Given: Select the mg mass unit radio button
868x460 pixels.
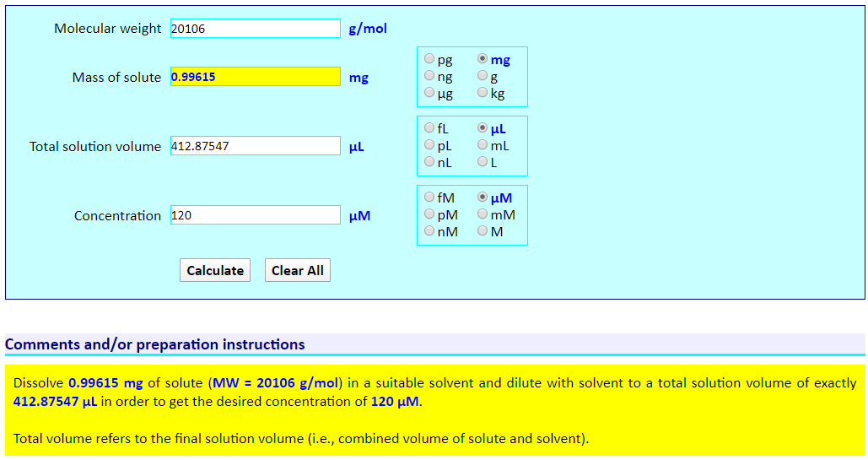Looking at the screenshot, I should pos(483,58).
